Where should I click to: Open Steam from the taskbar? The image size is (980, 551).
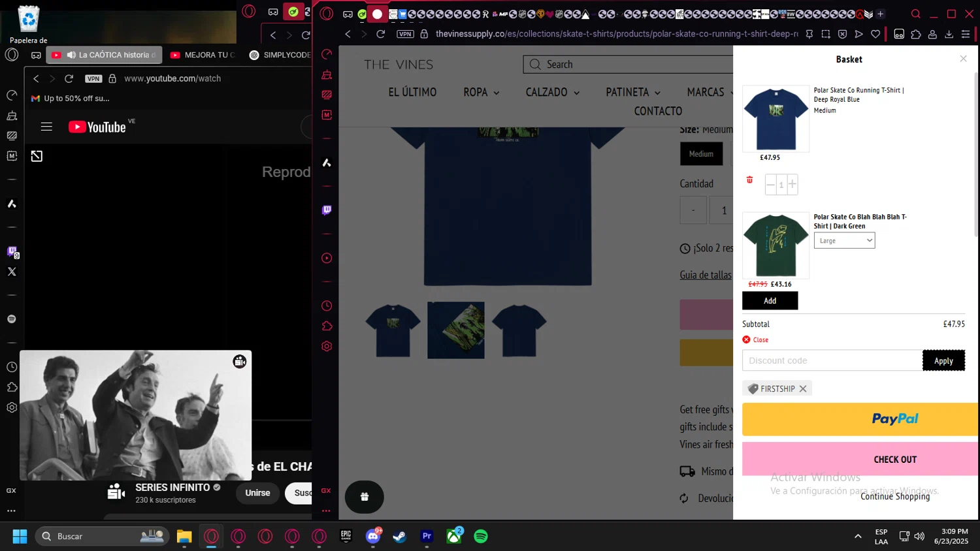tap(400, 536)
